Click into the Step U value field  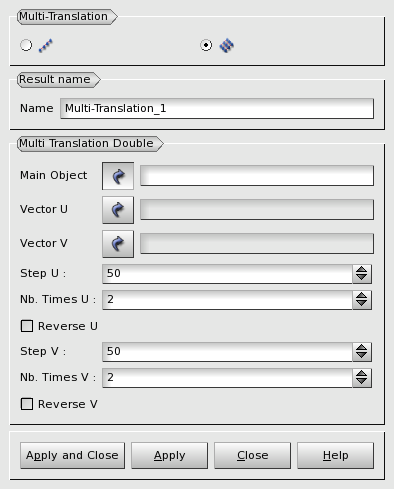coord(227,274)
